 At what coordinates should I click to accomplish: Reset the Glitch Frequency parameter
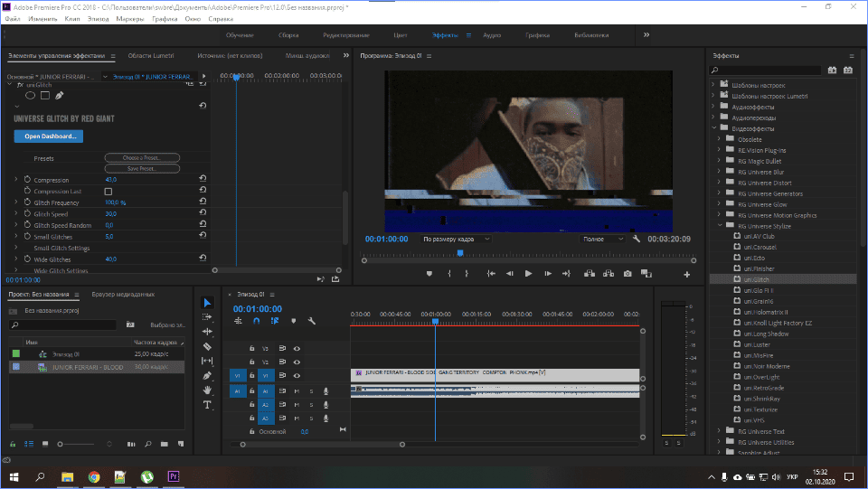[x=203, y=202]
